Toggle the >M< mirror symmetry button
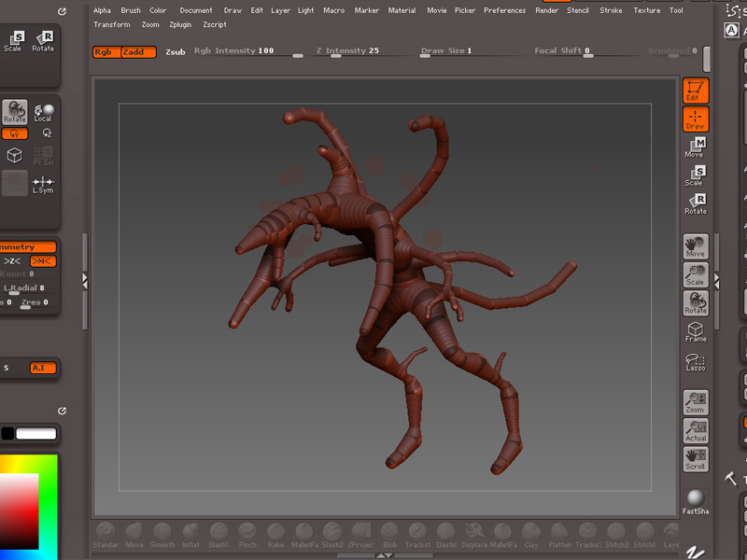This screenshot has width=747, height=560. [x=43, y=261]
